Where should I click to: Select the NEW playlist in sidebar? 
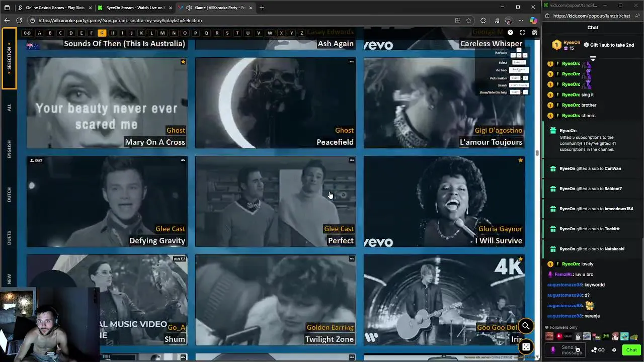(9, 279)
